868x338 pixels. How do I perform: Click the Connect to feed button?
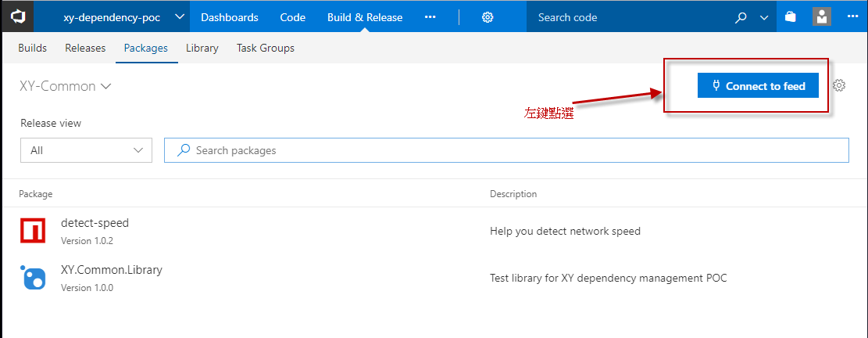tap(757, 86)
